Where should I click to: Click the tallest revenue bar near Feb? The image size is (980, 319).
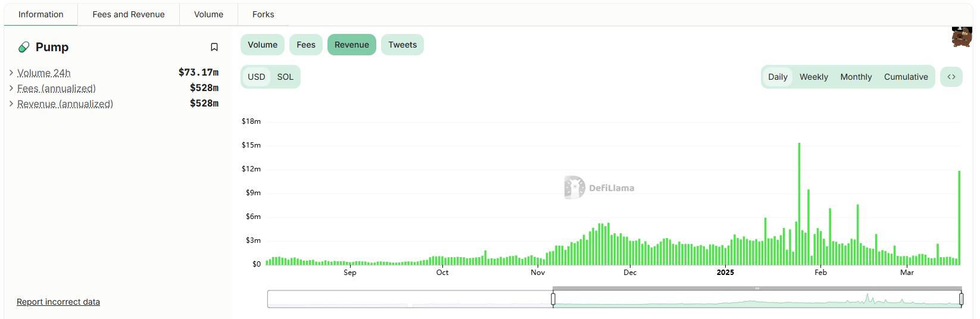(x=799, y=204)
